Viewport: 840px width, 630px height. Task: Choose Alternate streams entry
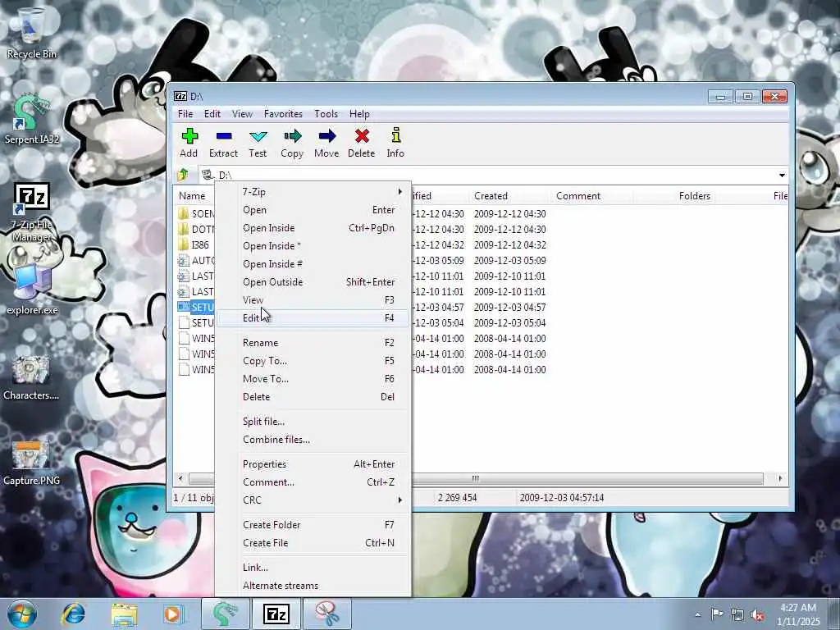(313, 586)
